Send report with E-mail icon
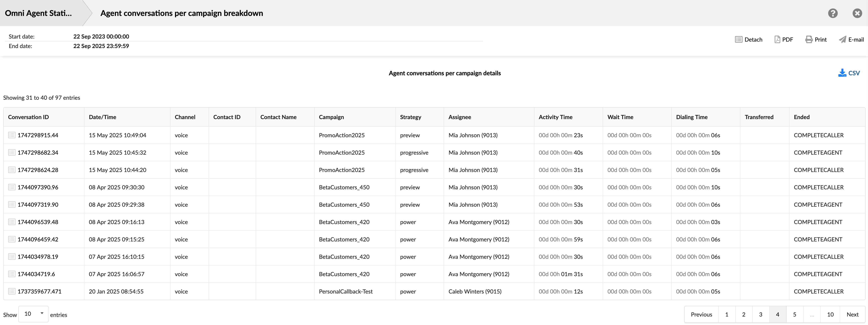 (x=842, y=39)
